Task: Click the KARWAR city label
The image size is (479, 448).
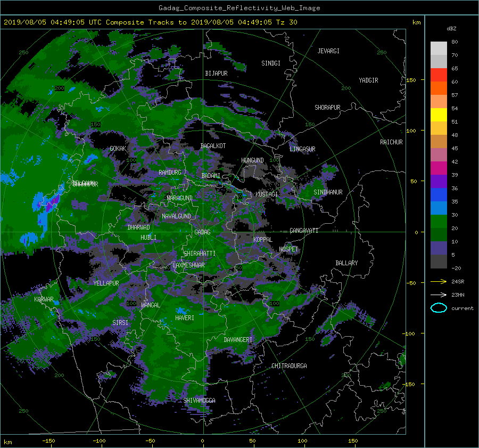Action: coord(44,299)
